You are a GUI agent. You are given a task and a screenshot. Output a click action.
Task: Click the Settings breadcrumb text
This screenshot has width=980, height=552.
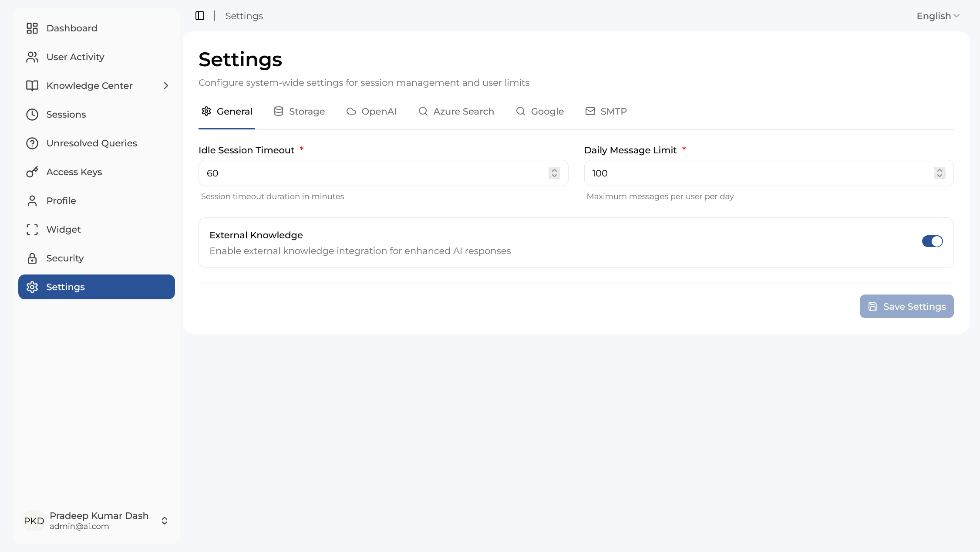click(x=244, y=16)
